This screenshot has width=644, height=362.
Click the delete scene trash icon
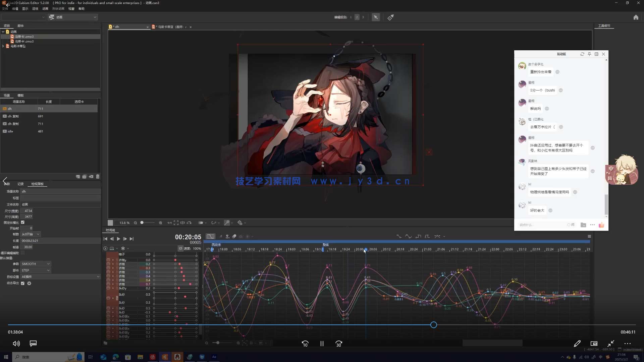pyautogui.click(x=98, y=177)
